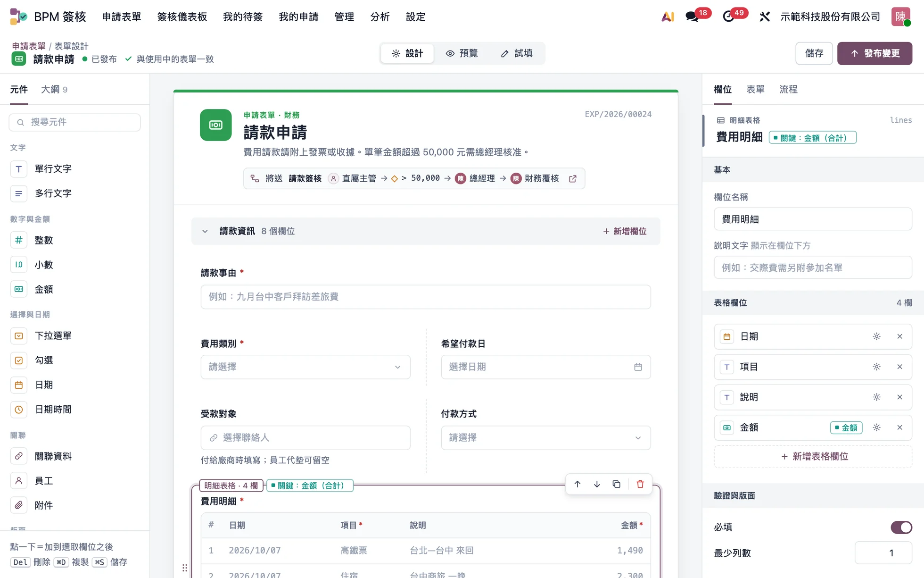Go to 申請表單 breadcrumb link
This screenshot has height=578, width=924.
pos(29,46)
